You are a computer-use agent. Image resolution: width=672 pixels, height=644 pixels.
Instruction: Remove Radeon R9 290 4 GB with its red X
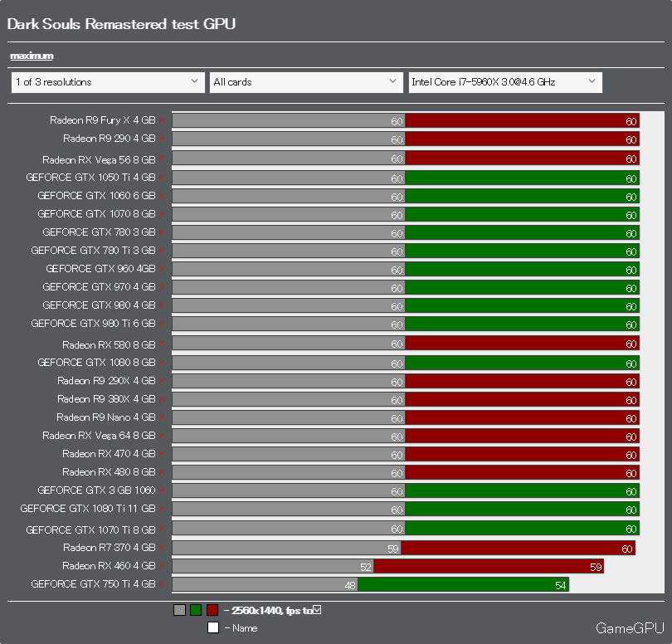[x=162, y=139]
